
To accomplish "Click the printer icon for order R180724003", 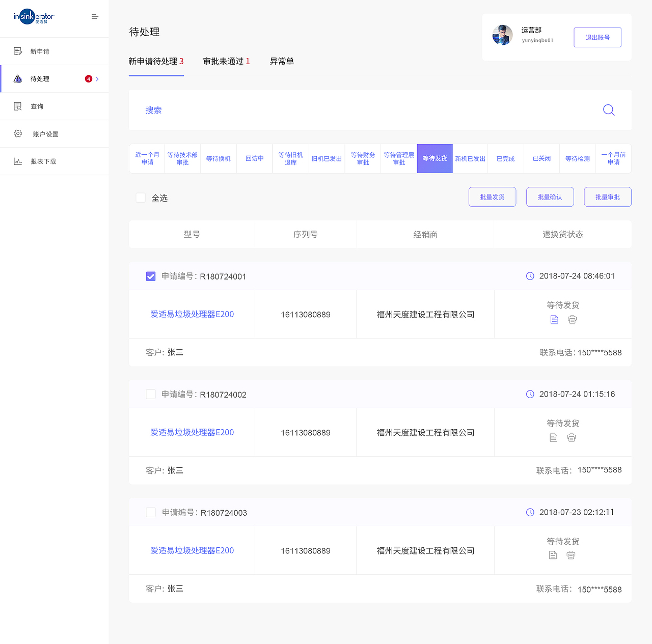I will (x=570, y=555).
